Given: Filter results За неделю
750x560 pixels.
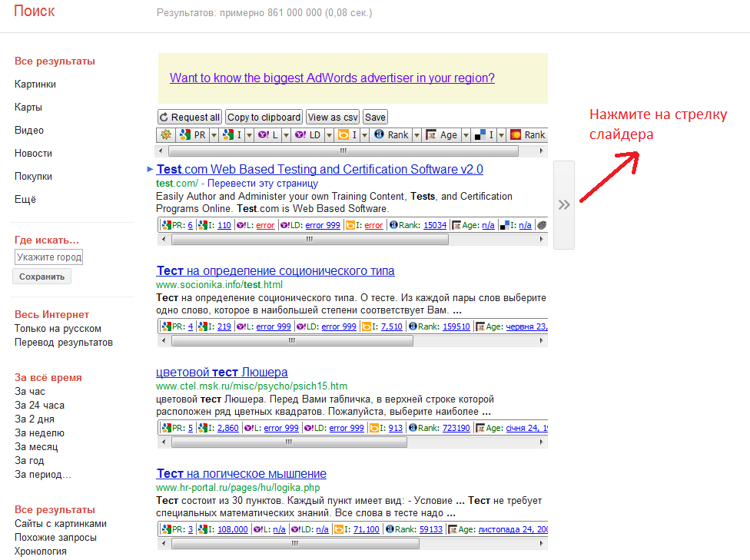Looking at the screenshot, I should click(39, 432).
